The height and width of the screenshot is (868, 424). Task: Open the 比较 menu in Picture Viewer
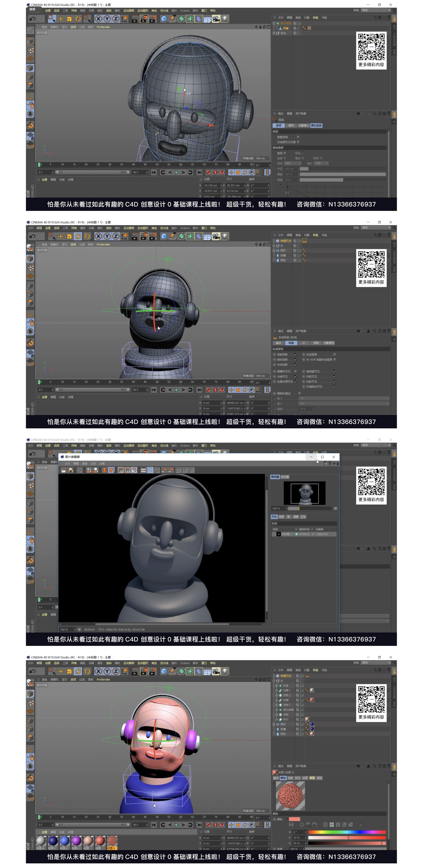[x=93, y=463]
